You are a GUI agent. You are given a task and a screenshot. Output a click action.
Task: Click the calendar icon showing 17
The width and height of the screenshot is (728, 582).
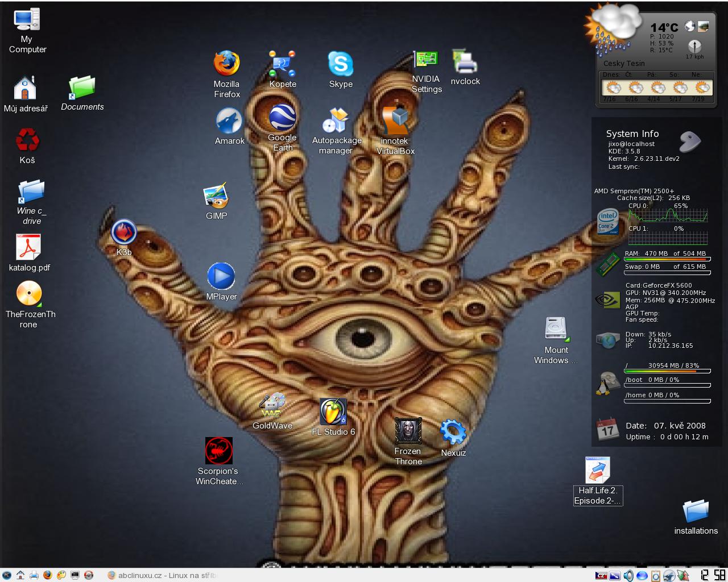(607, 429)
